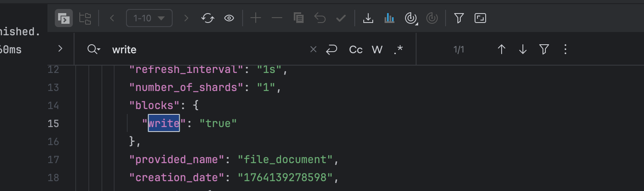Click the open-in-console view icon
This screenshot has height=191, width=644.
click(x=64, y=18)
